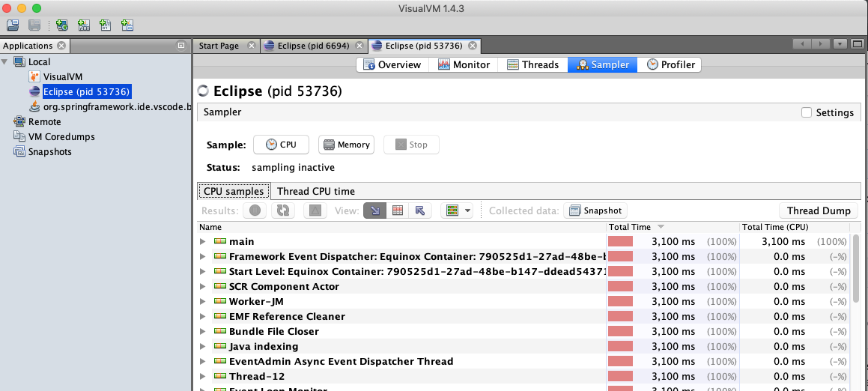The width and height of the screenshot is (868, 391).
Task: Click the Maximize window icon in tab bar
Action: pos(857,43)
